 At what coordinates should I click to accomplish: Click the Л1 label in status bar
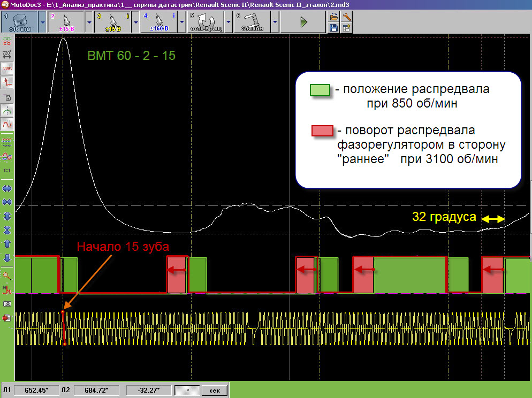coord(7,390)
